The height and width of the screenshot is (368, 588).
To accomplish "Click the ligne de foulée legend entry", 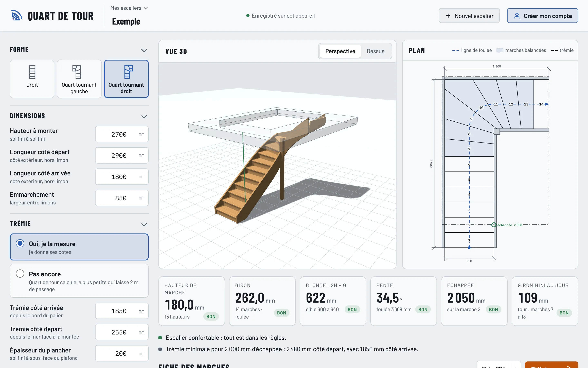I will (x=472, y=50).
